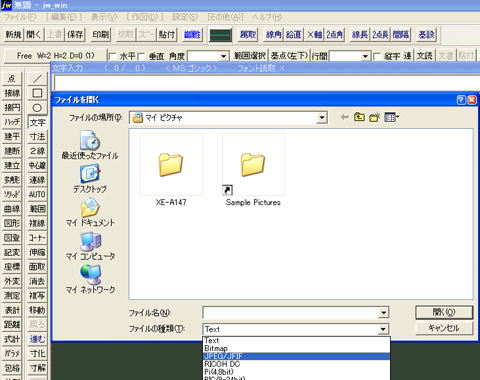Activate the 接線 tangent line tool
This screenshot has width=480, height=380.
coord(12,93)
